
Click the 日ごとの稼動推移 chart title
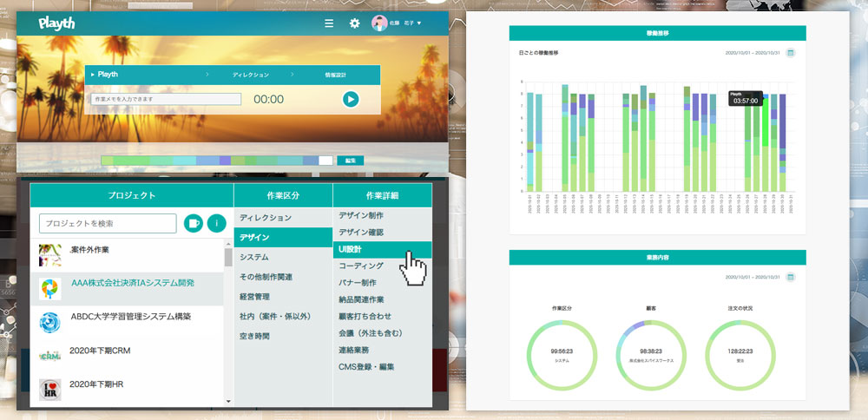point(539,53)
